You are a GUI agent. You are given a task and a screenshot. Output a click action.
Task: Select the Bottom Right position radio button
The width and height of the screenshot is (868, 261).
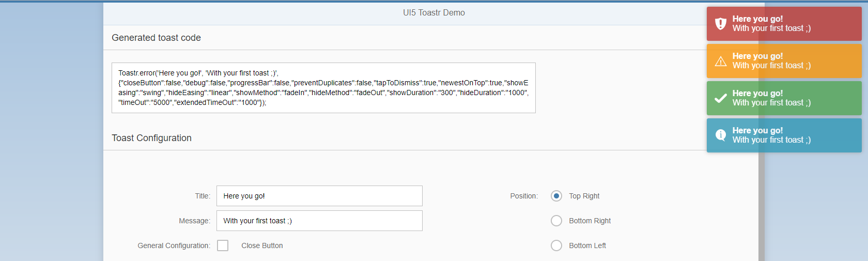556,221
